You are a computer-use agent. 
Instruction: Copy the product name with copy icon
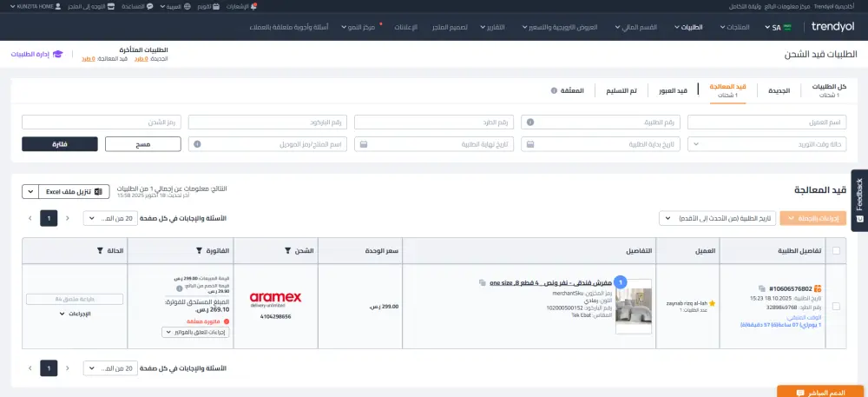click(x=482, y=282)
